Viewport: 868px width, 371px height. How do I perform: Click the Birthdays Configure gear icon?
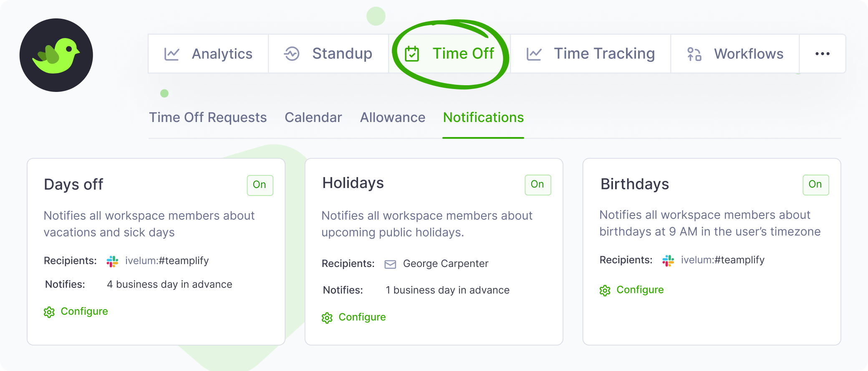605,290
